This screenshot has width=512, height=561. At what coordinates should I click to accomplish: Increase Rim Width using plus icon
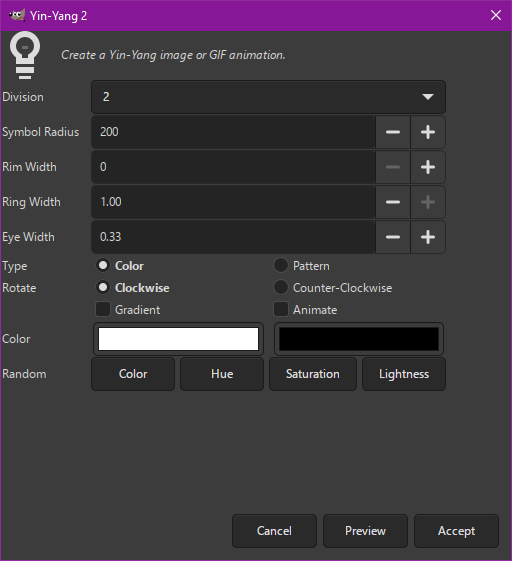[x=428, y=167]
